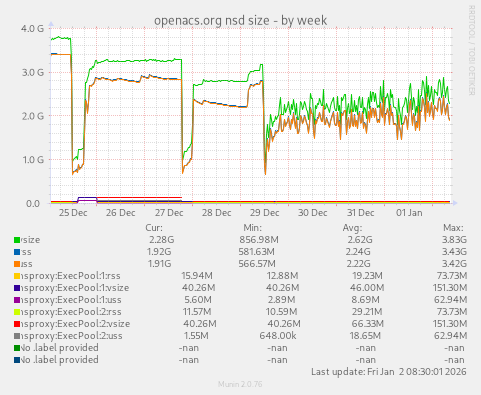Click the 'Avg:' column header
481x395 pixels.
pos(352,228)
